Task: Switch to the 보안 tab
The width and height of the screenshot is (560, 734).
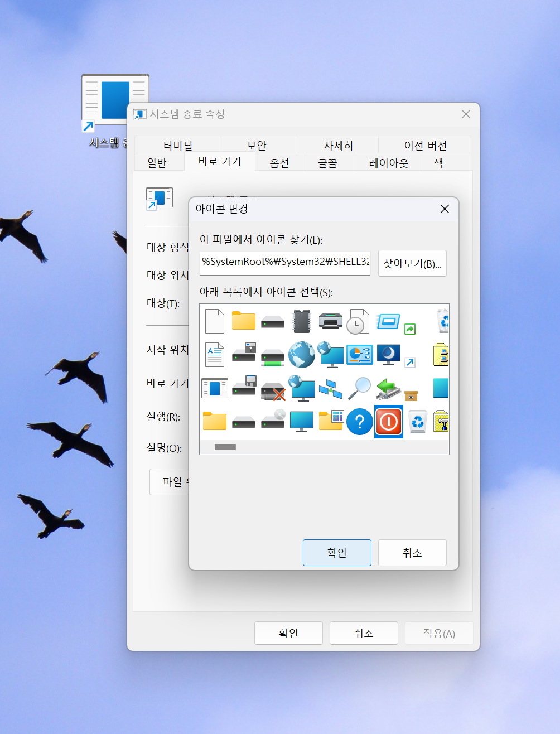Action: click(257, 146)
